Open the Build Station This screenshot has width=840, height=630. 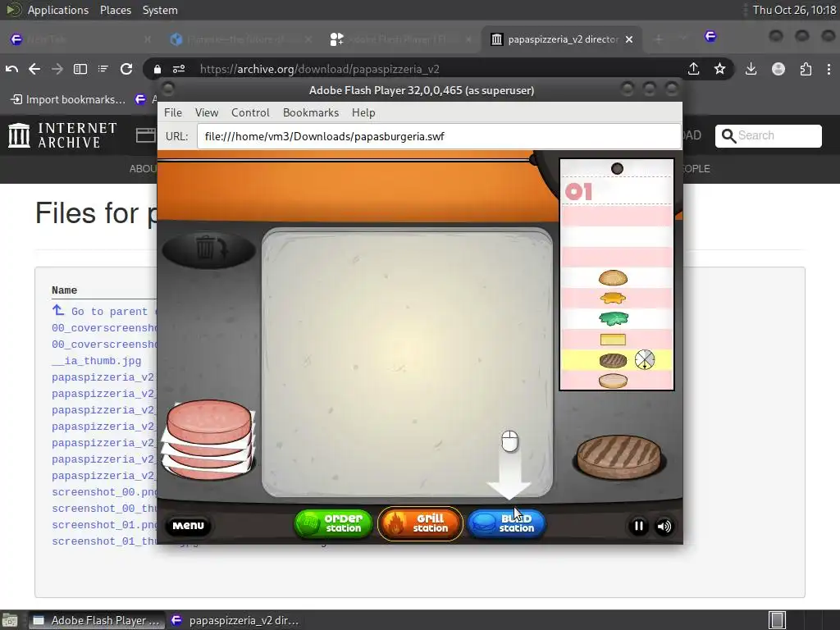click(x=507, y=523)
